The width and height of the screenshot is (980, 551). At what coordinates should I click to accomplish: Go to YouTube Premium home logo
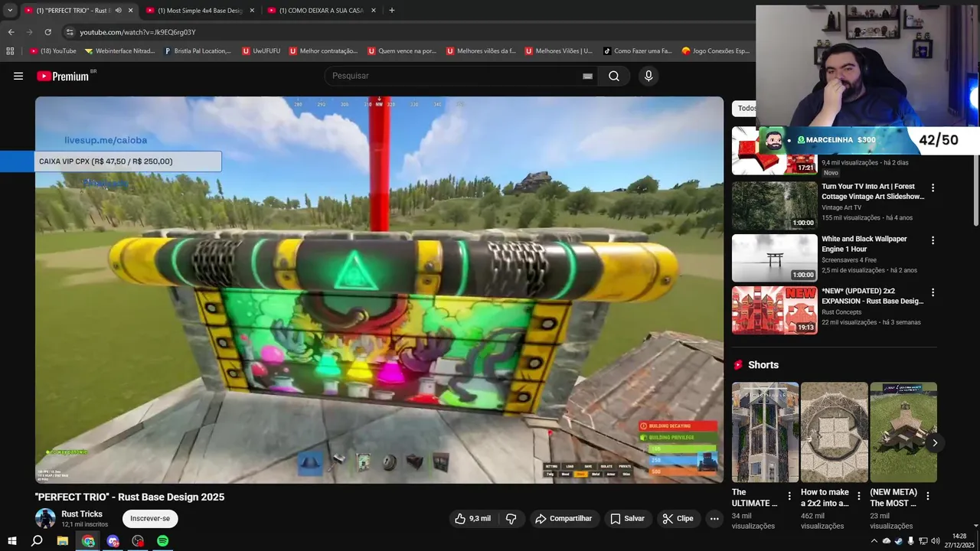(63, 76)
